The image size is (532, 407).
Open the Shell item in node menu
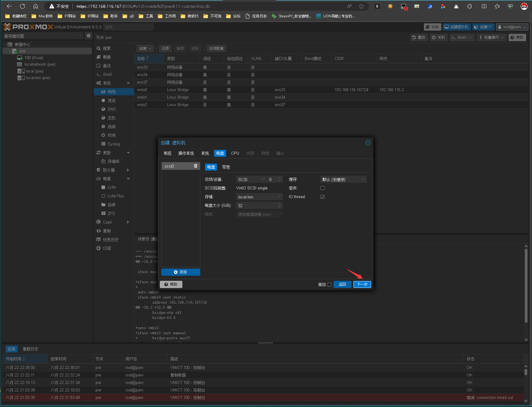pyautogui.click(x=107, y=74)
